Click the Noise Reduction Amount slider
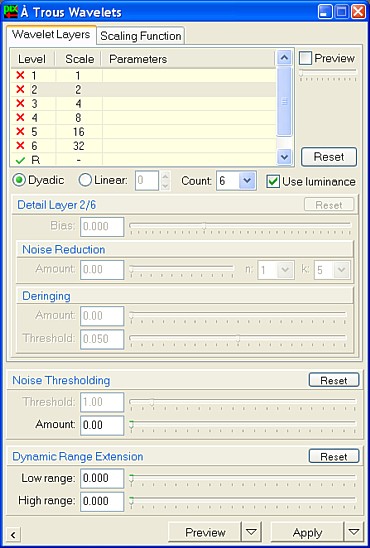 click(x=182, y=270)
